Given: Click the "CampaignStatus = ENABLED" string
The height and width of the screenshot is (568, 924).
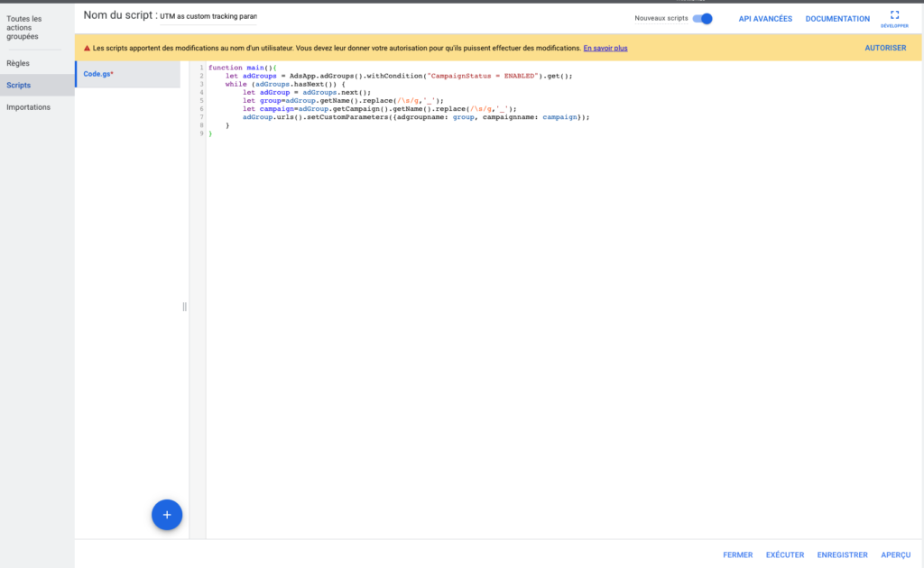Looking at the screenshot, I should pyautogui.click(x=483, y=76).
